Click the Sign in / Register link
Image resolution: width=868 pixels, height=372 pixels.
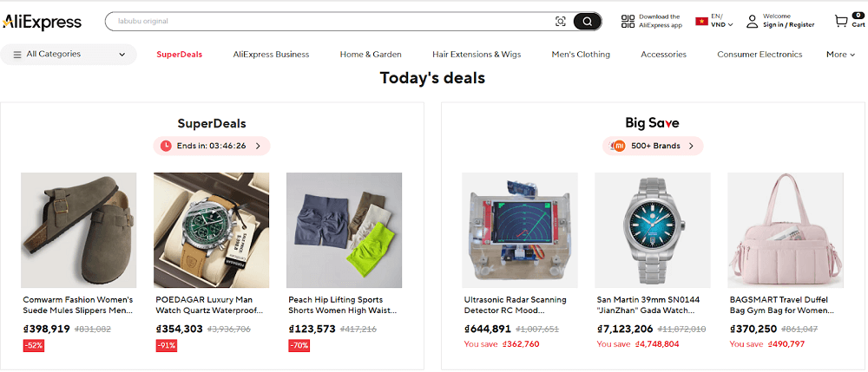tap(788, 25)
